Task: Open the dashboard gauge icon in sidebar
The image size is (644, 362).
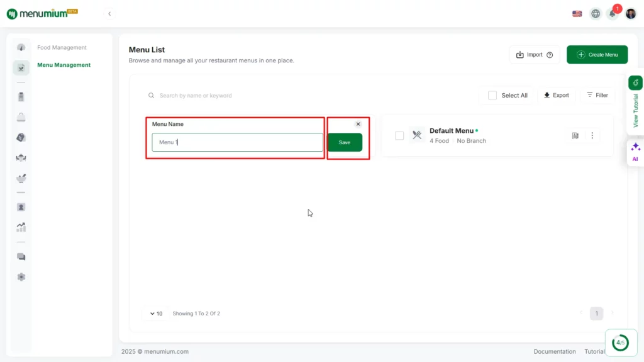Action: click(21, 48)
